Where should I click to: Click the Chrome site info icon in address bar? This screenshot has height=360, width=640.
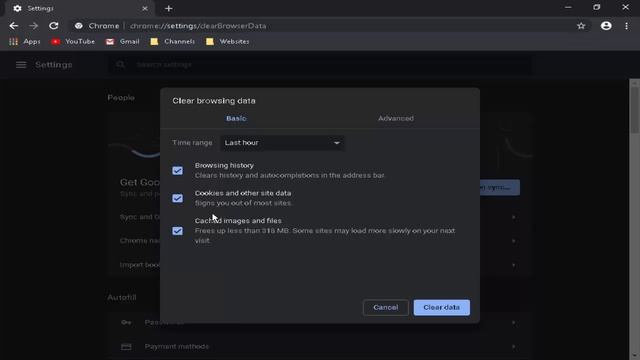coord(79,26)
